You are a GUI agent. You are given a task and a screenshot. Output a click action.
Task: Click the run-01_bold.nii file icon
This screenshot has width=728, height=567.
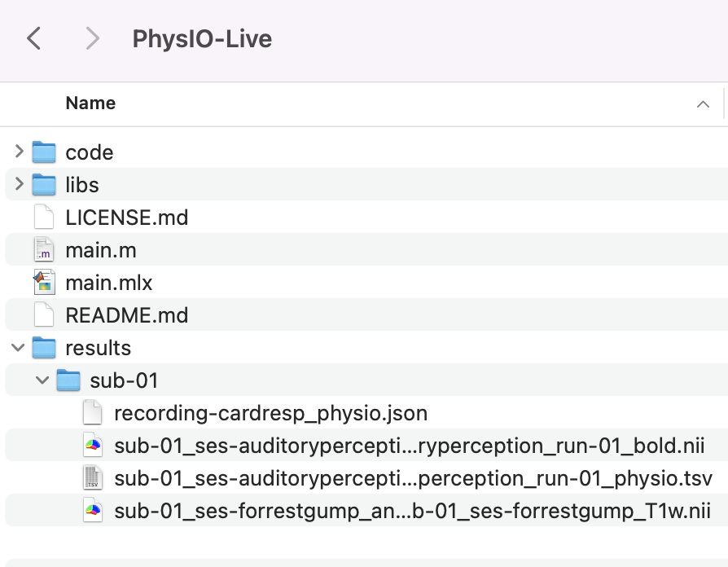93,446
